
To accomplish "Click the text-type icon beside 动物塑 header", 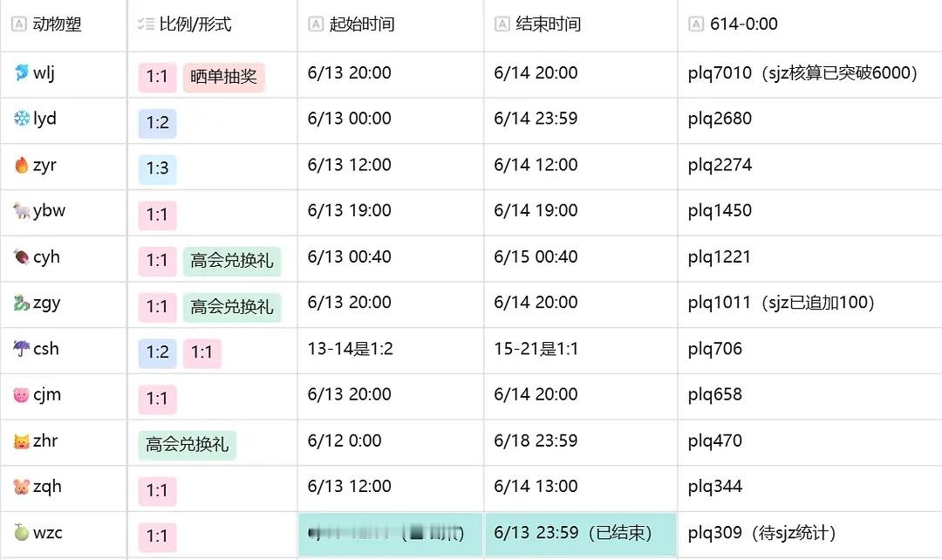I will pyautogui.click(x=19, y=24).
